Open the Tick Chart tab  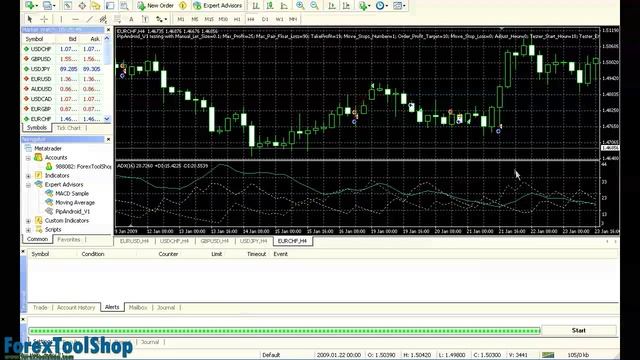[69, 128]
